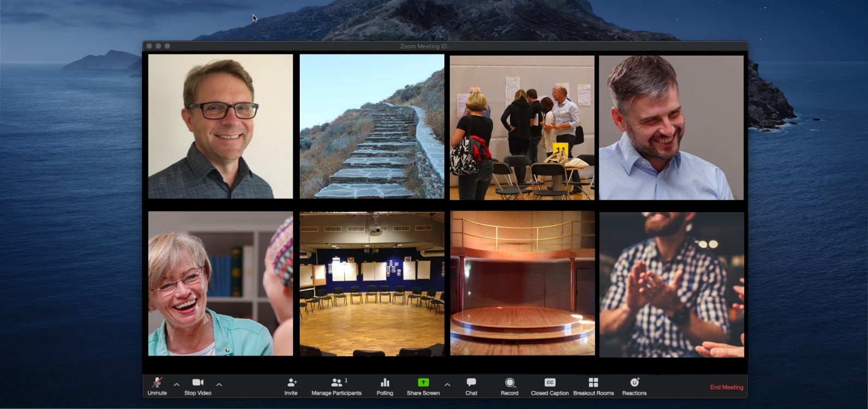868x409 pixels.
Task: Select the clapping man in checkered shirt tile
Action: coord(671,284)
